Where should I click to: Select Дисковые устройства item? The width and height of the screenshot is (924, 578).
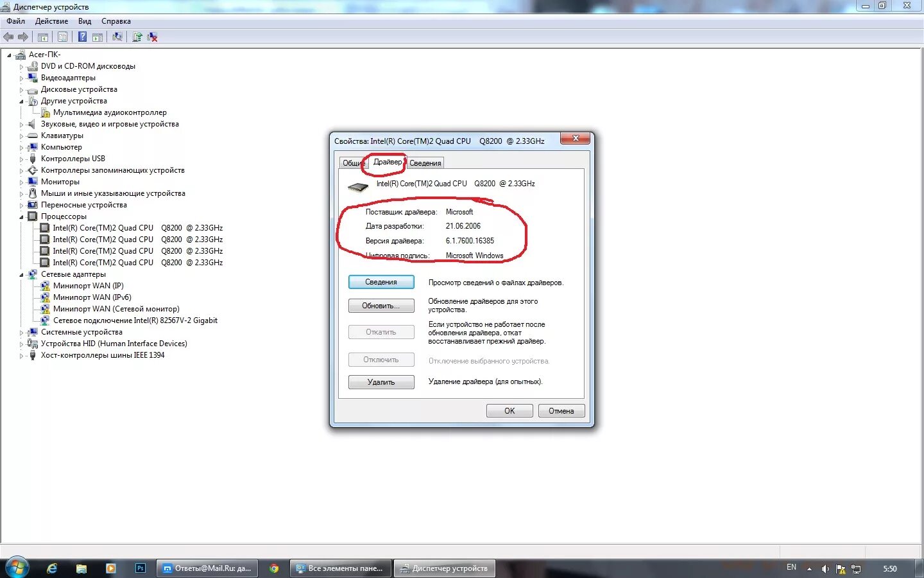pos(79,89)
